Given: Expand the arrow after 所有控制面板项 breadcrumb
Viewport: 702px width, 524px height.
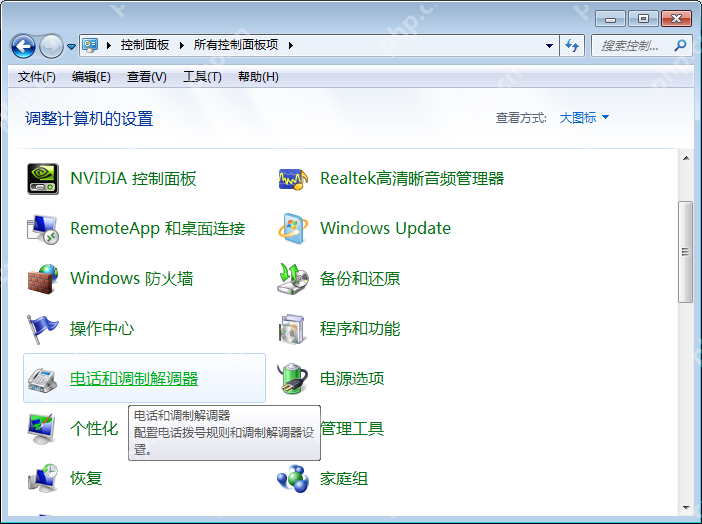Looking at the screenshot, I should 291,45.
